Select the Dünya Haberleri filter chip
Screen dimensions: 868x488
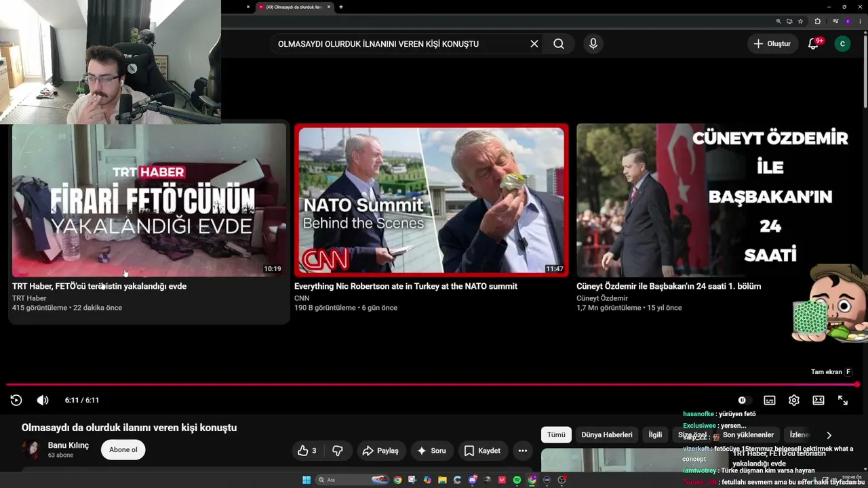coord(607,435)
